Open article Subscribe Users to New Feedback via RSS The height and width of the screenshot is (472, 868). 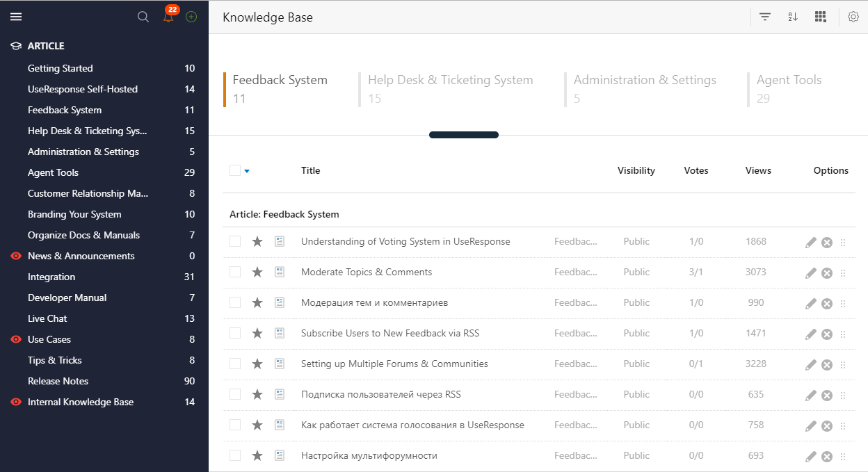(x=390, y=333)
